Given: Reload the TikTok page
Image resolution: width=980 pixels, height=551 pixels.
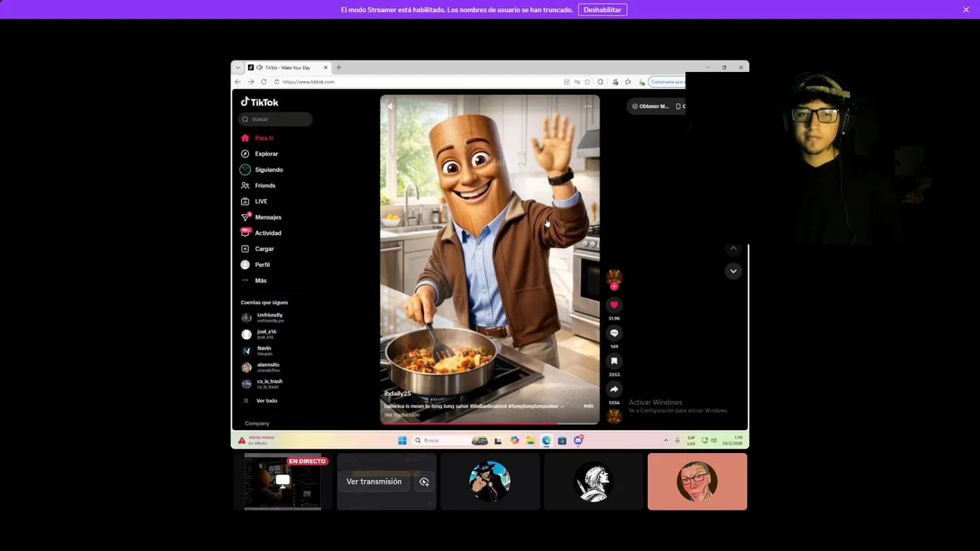Looking at the screenshot, I should pyautogui.click(x=263, y=82).
